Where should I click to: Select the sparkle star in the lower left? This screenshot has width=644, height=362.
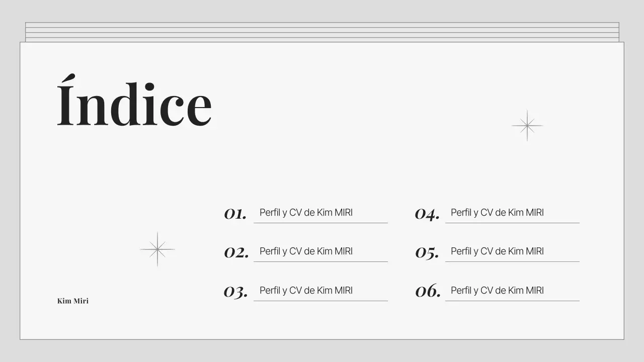click(x=157, y=249)
